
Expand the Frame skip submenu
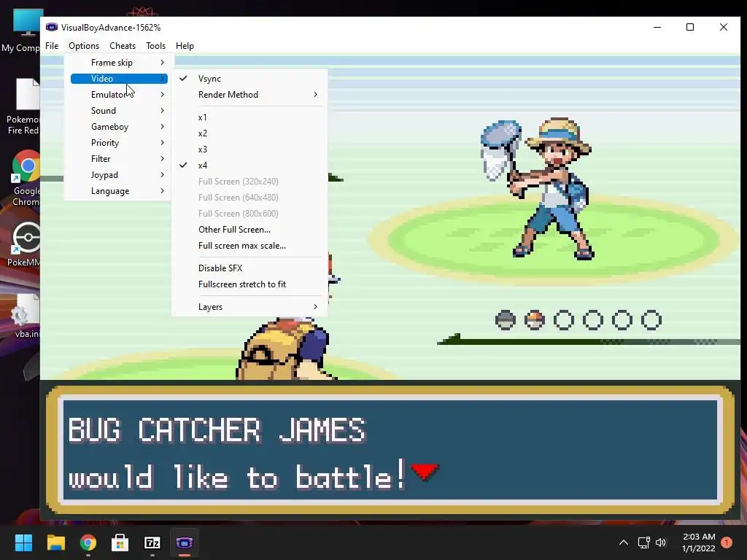coord(119,63)
